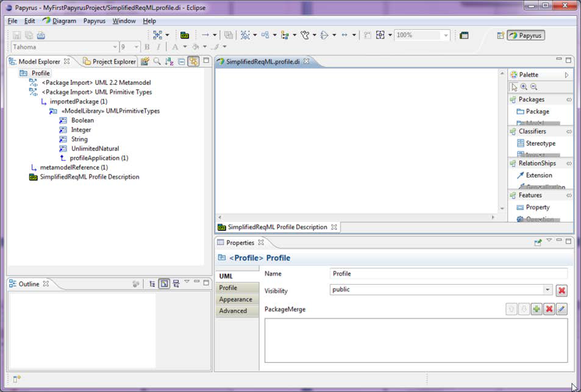The height and width of the screenshot is (392, 581).
Task: Click the Save toolbar icon
Action: 16,35
